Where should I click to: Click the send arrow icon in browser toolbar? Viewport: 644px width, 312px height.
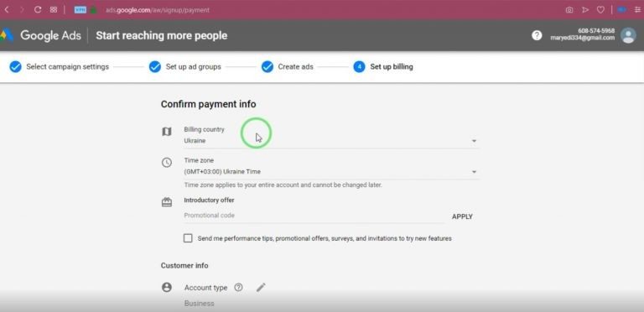tap(585, 10)
